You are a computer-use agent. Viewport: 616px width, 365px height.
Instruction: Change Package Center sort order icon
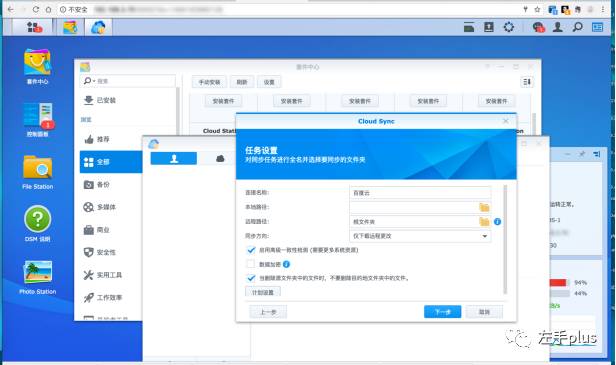[x=527, y=82]
